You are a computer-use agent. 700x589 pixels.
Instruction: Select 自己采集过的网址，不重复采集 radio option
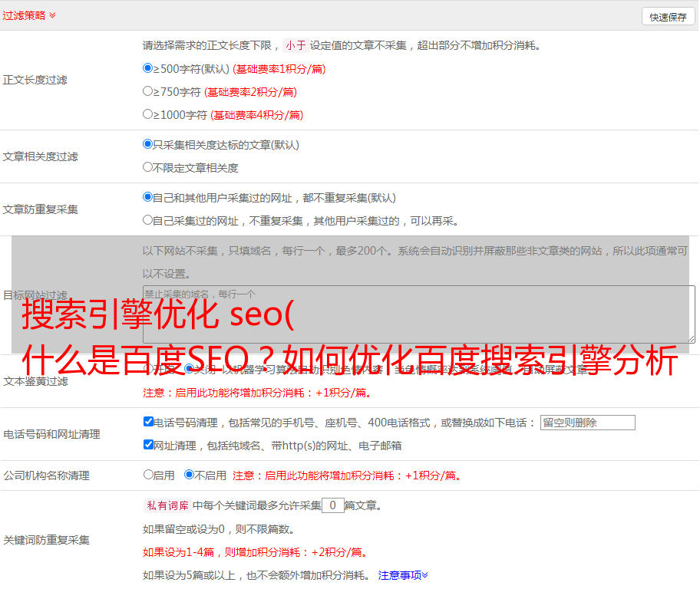147,220
